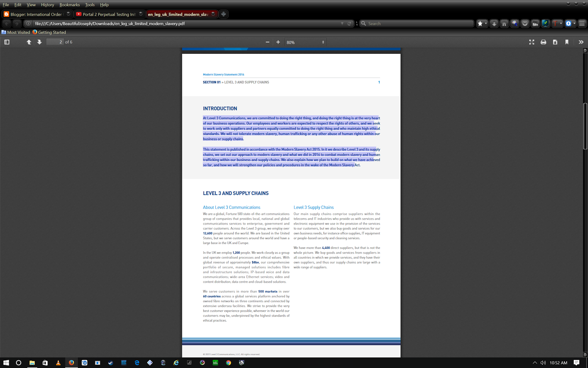Click the Level 3 Supply Chains subheading
The height and width of the screenshot is (368, 588).
coord(313,208)
